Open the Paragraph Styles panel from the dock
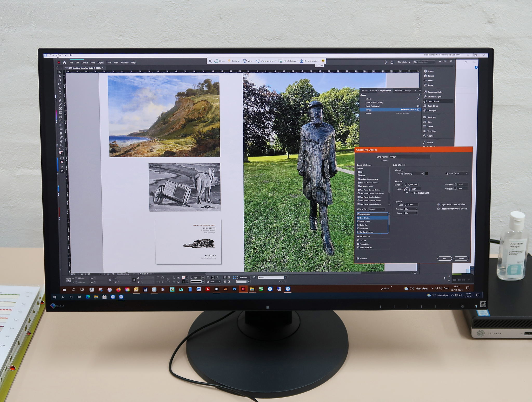 click(433, 92)
